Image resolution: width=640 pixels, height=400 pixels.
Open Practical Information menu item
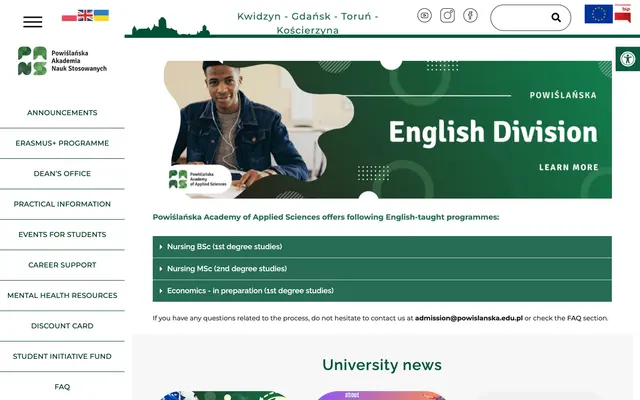coord(62,204)
